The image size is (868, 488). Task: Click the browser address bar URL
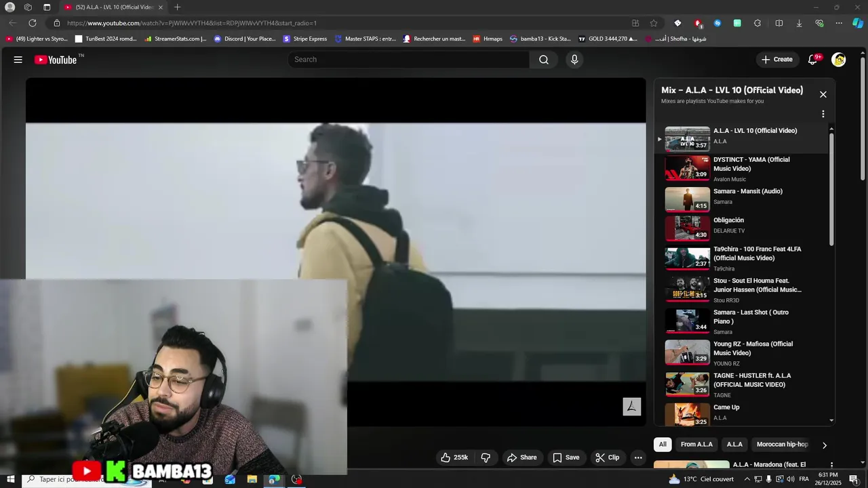(192, 23)
